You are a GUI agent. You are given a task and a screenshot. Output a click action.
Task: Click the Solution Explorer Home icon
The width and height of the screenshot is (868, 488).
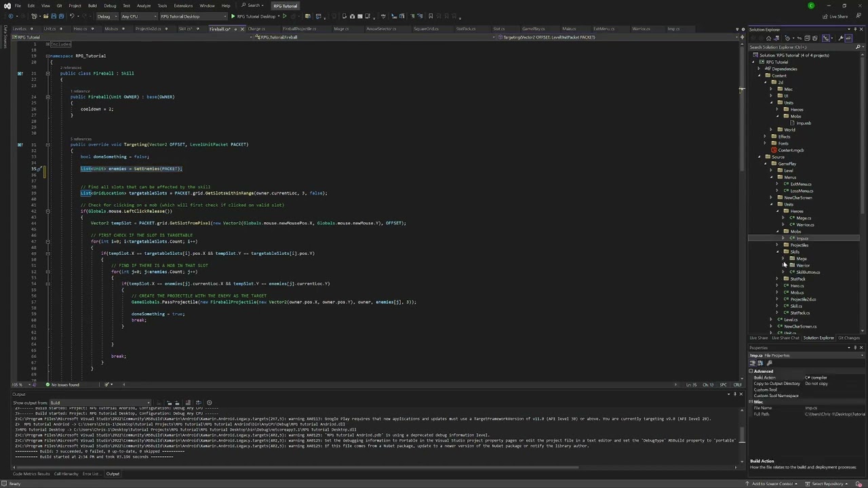pyautogui.click(x=768, y=38)
